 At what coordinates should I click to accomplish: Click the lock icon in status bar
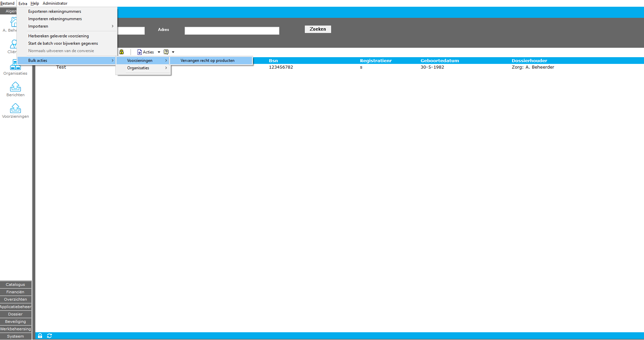[x=40, y=336]
